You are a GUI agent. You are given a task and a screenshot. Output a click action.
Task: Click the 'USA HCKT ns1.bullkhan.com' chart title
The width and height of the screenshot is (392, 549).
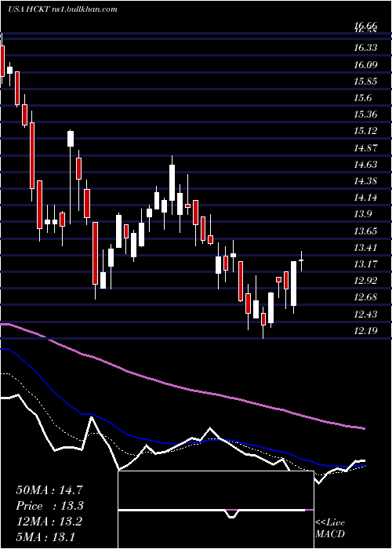pyautogui.click(x=62, y=9)
